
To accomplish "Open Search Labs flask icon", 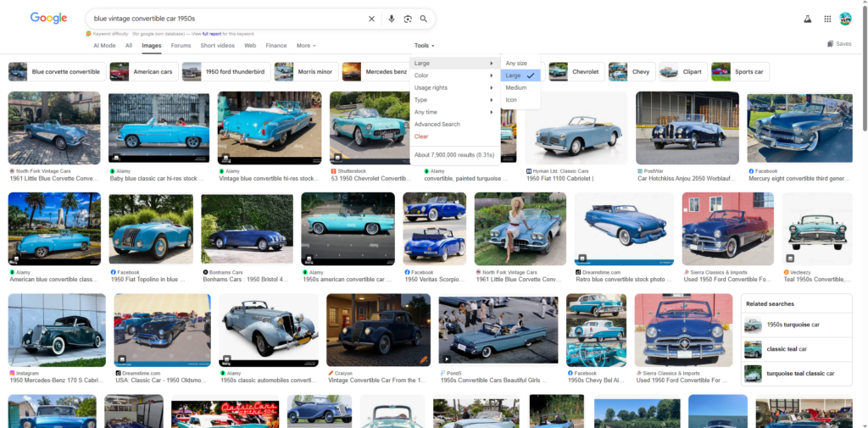I will tap(807, 19).
